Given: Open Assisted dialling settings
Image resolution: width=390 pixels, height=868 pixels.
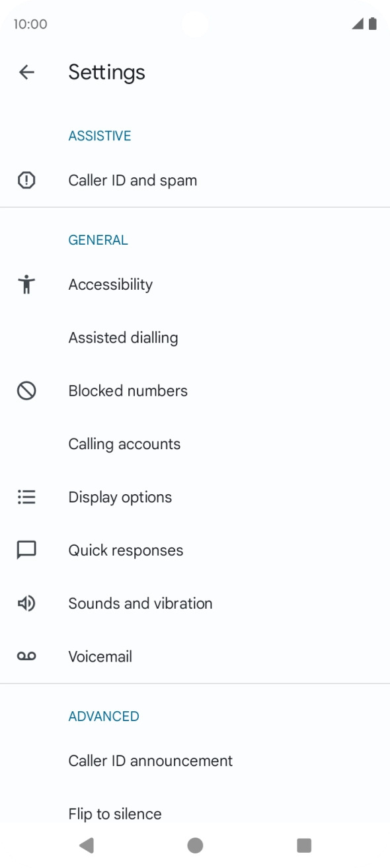Looking at the screenshot, I should [x=123, y=337].
